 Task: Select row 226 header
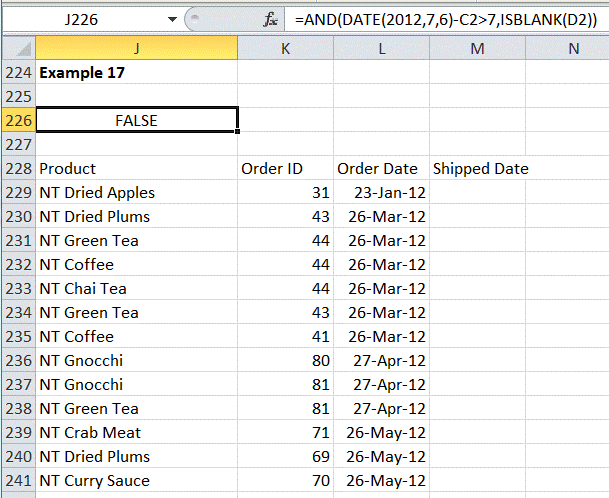coord(17,121)
